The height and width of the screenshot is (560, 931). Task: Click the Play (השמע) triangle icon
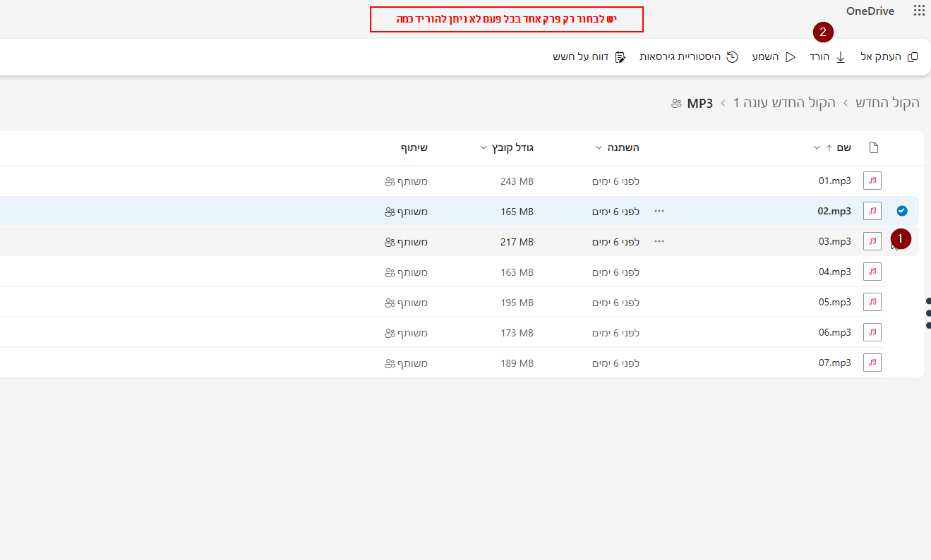791,57
